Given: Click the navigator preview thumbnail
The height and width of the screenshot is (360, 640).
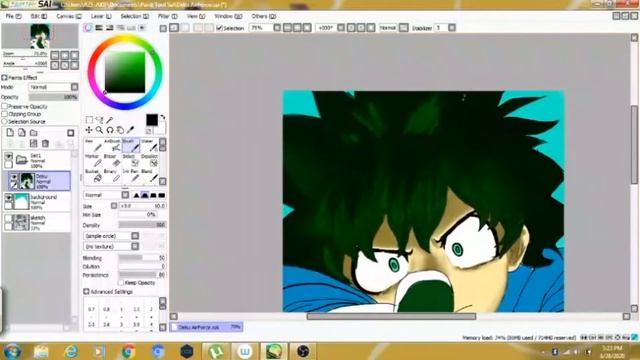Looking at the screenshot, I should click(40, 36).
